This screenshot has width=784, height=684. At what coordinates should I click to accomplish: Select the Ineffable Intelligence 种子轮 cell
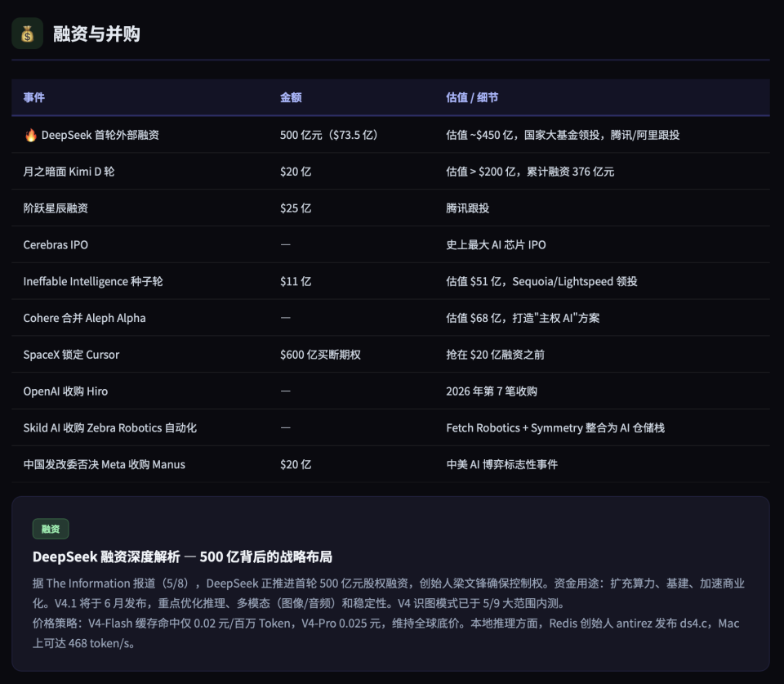tap(93, 281)
